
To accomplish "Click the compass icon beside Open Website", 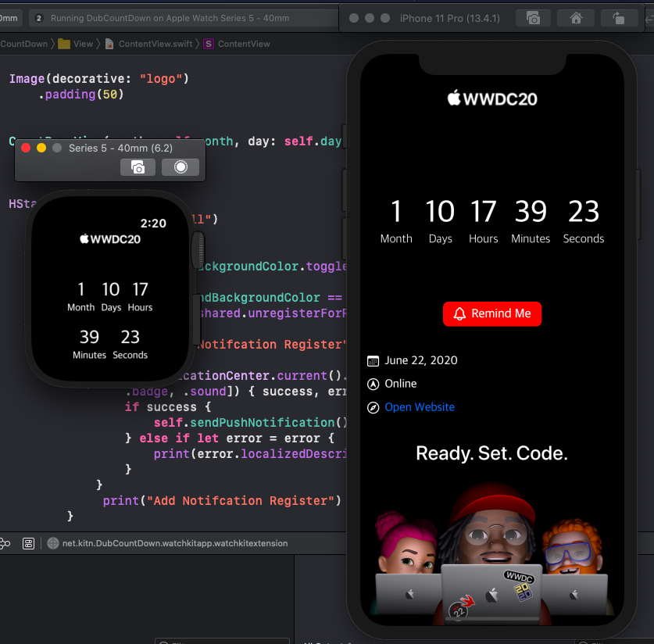I will (x=373, y=407).
